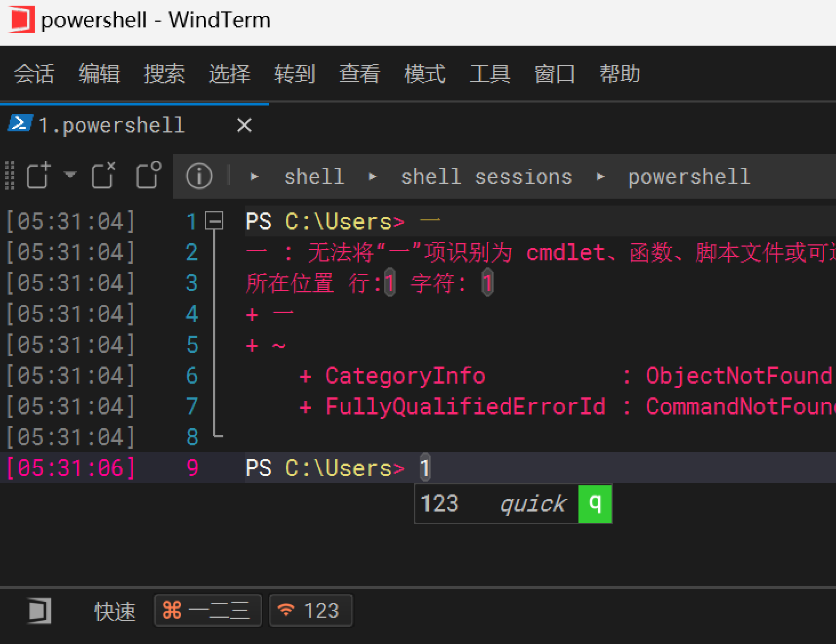Select the shell breadcrumb item

315,176
